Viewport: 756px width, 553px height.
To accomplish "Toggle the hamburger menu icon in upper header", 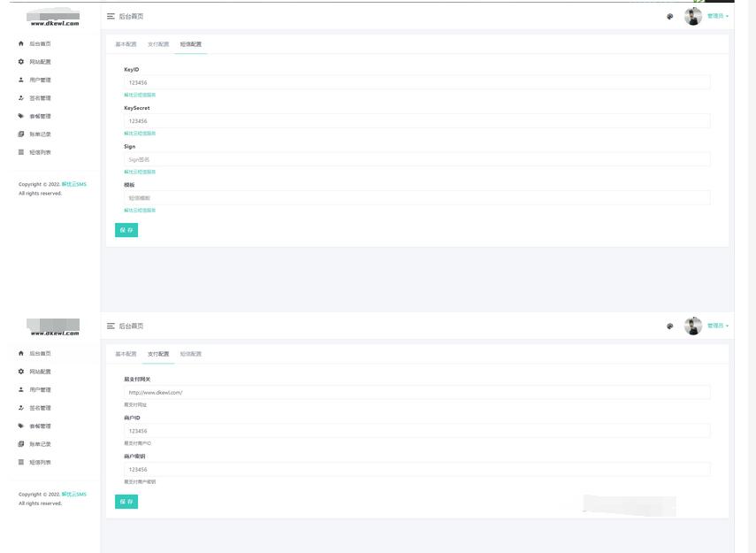I will click(111, 17).
